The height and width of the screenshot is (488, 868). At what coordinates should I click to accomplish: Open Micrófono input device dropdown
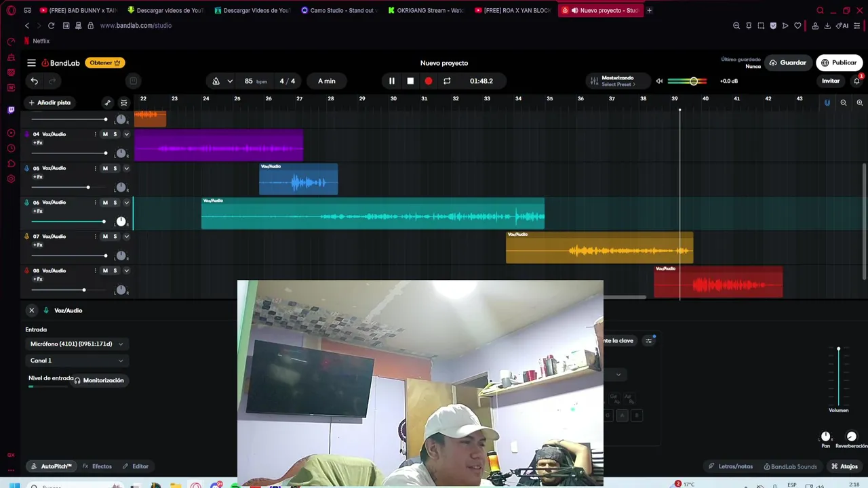(x=77, y=344)
